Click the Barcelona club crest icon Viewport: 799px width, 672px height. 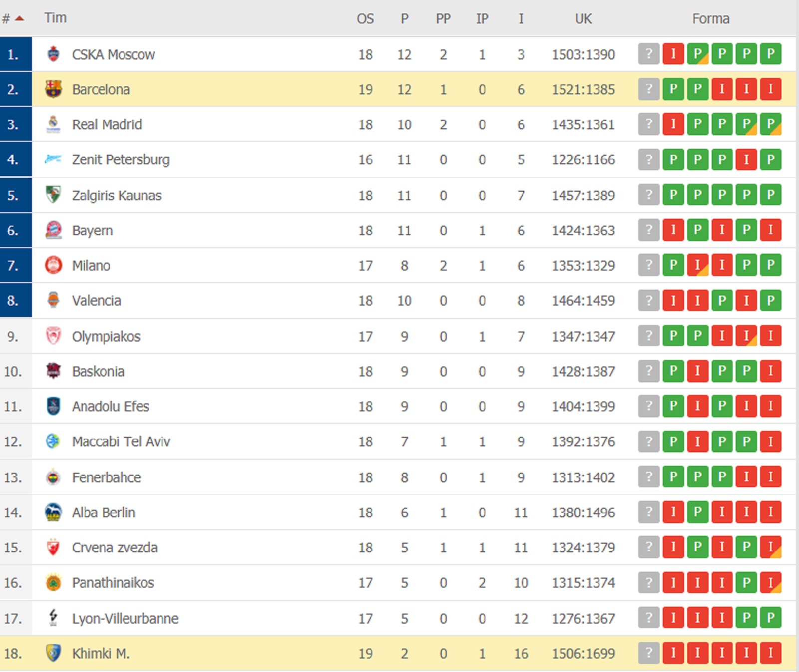[53, 89]
